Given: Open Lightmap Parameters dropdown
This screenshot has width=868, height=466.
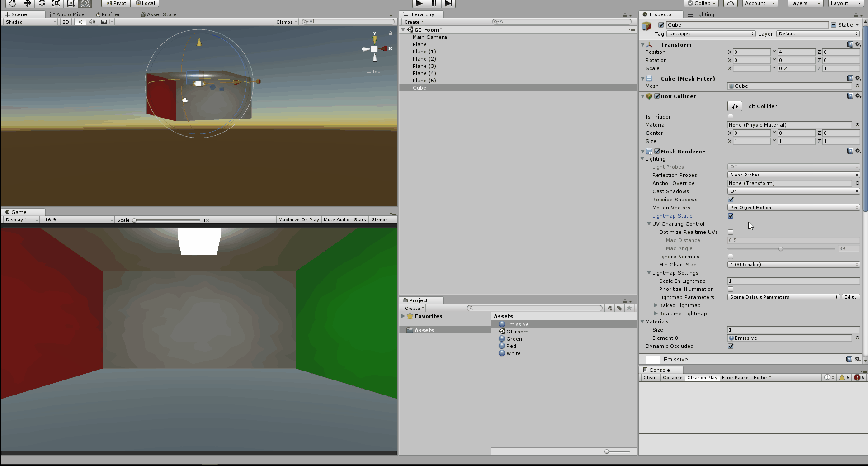Looking at the screenshot, I should pyautogui.click(x=783, y=297).
